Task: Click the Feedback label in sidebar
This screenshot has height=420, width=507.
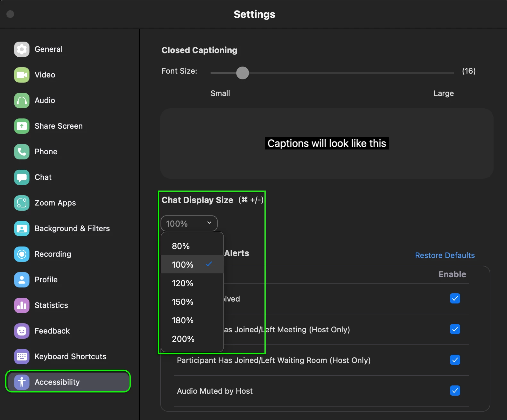Action: pos(52,331)
